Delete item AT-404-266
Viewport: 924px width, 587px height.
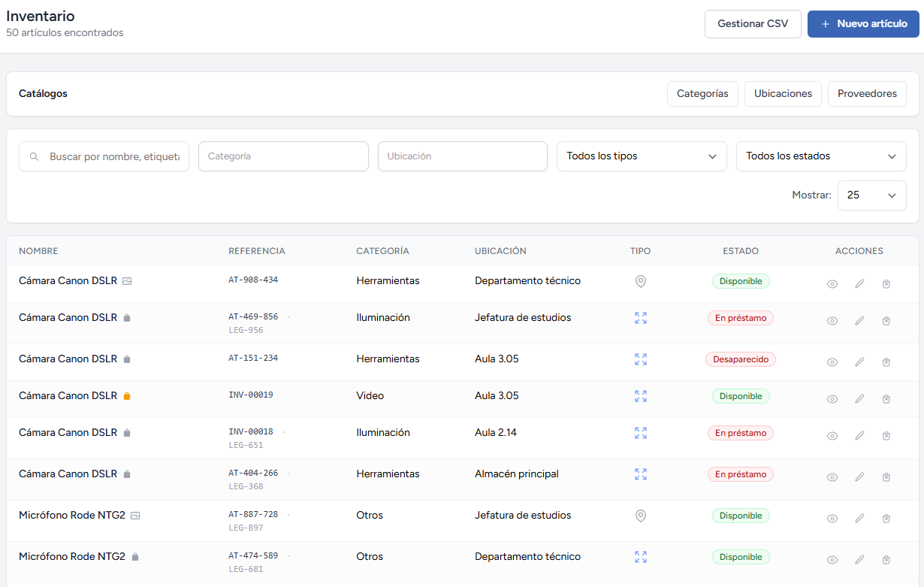(x=886, y=477)
